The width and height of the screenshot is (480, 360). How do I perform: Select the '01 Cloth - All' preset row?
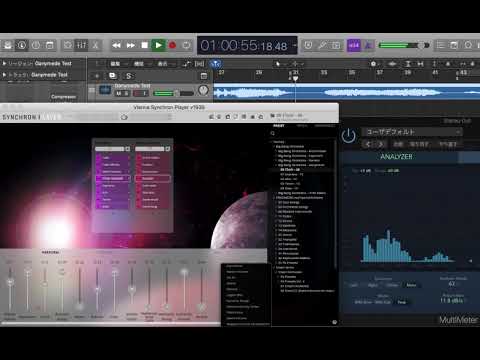(290, 170)
